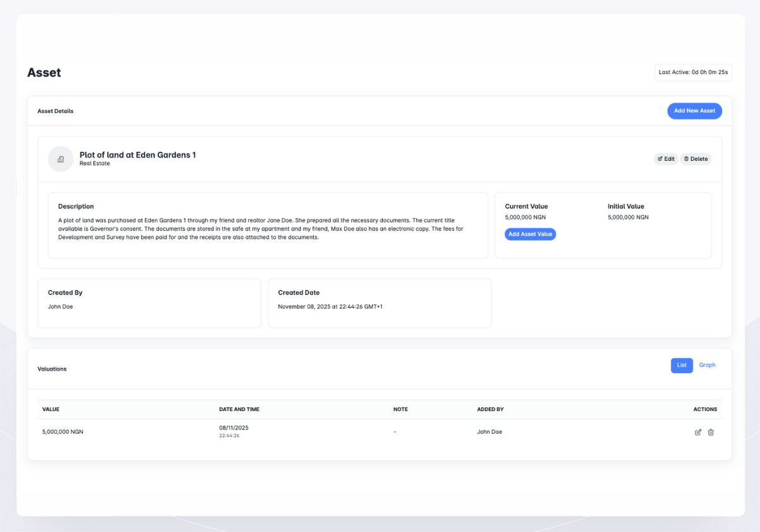
Task: Switch to the Graph valuations view
Action: tap(707, 365)
